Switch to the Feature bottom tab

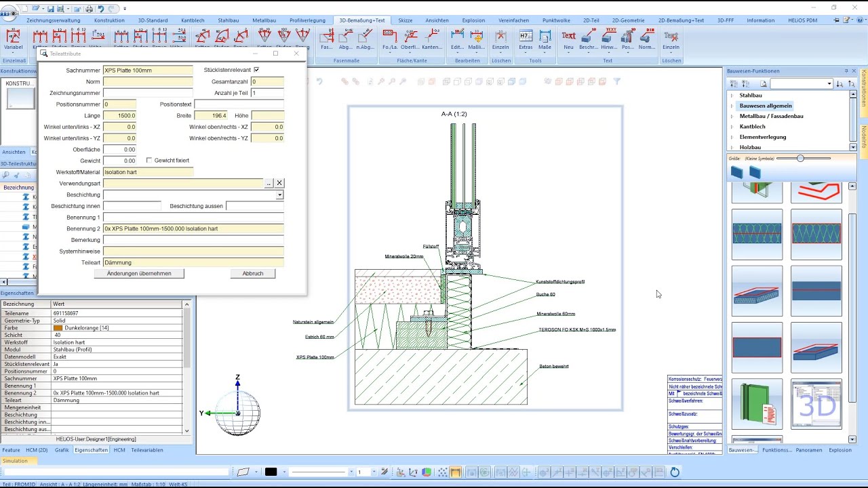tap(11, 450)
